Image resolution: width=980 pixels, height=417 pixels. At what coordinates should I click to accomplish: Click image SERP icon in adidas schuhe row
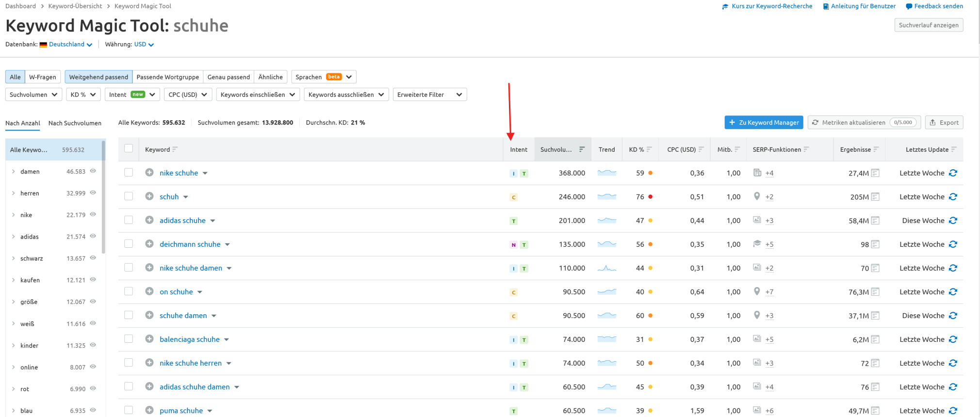pyautogui.click(x=757, y=220)
